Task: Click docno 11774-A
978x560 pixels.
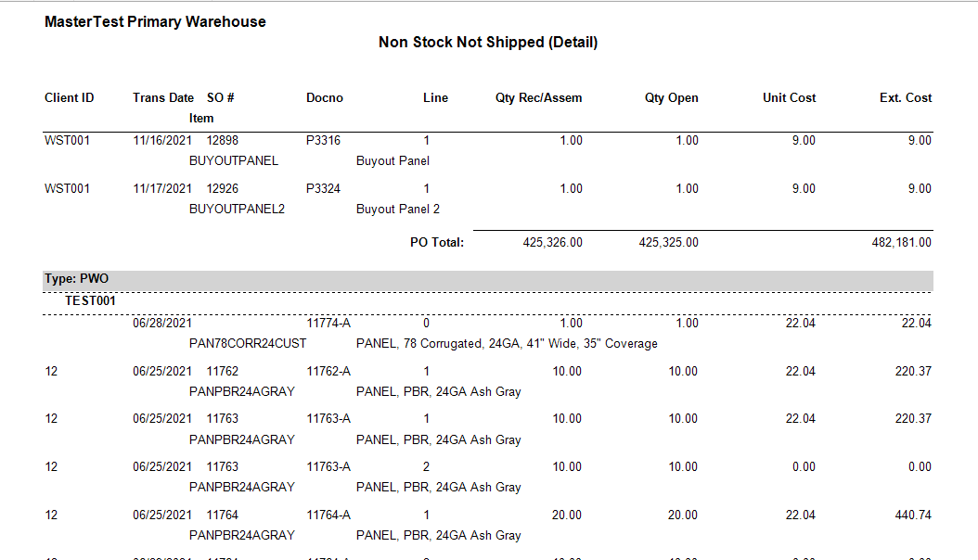Action: 328,323
